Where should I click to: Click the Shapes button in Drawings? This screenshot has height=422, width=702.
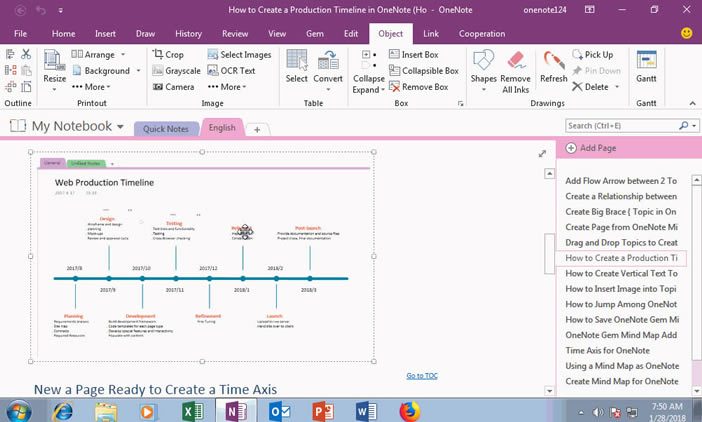pyautogui.click(x=483, y=66)
